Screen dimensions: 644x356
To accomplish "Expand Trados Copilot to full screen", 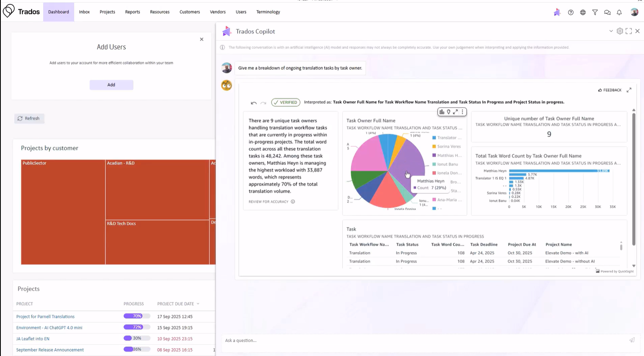I will [x=629, y=31].
